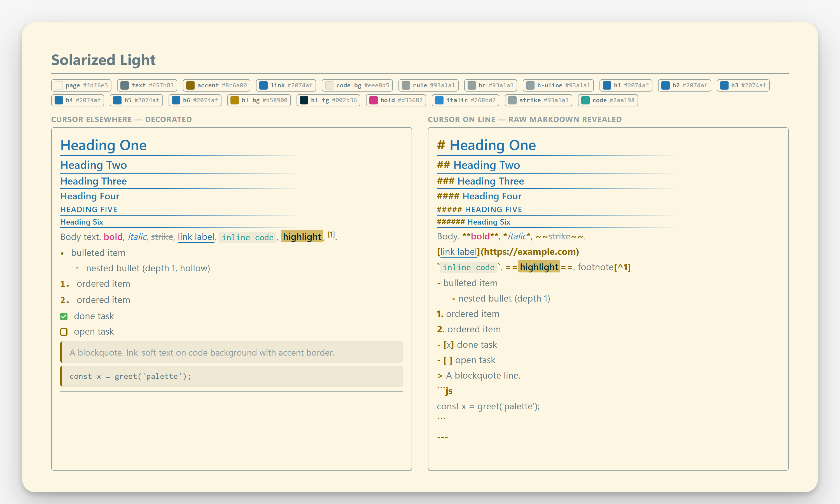Uncheck the done task checkbox
Viewport: 840px width, 504px height.
pyautogui.click(x=64, y=316)
